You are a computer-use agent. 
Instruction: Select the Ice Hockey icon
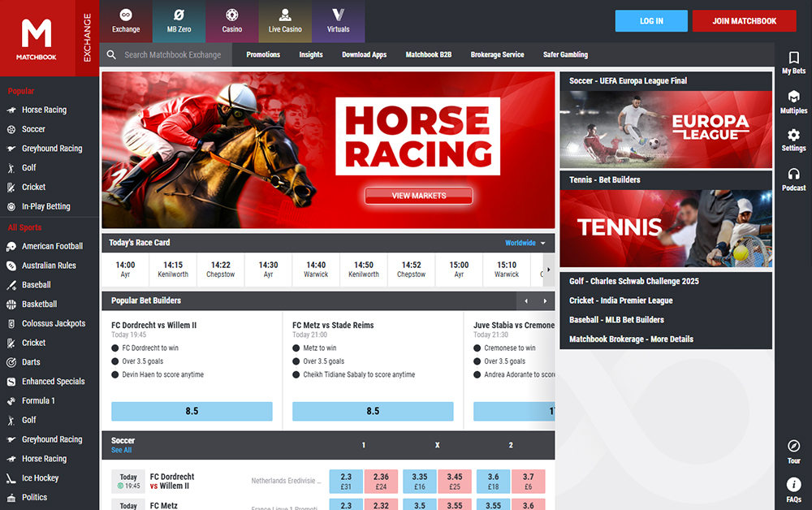pos(11,478)
